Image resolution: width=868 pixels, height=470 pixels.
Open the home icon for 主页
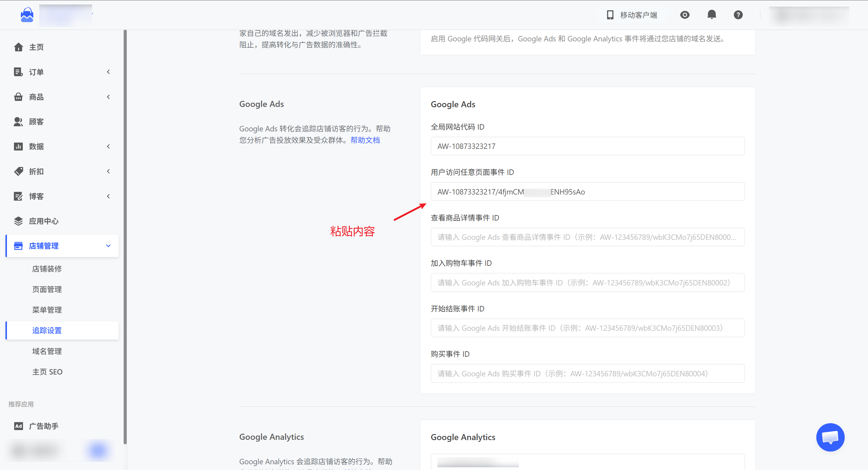tap(18, 47)
